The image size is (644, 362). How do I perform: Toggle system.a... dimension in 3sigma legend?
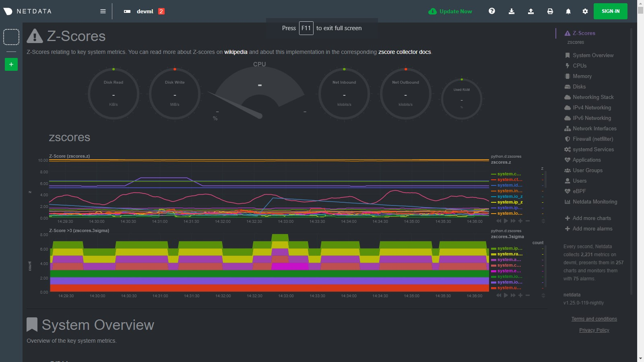(510, 260)
